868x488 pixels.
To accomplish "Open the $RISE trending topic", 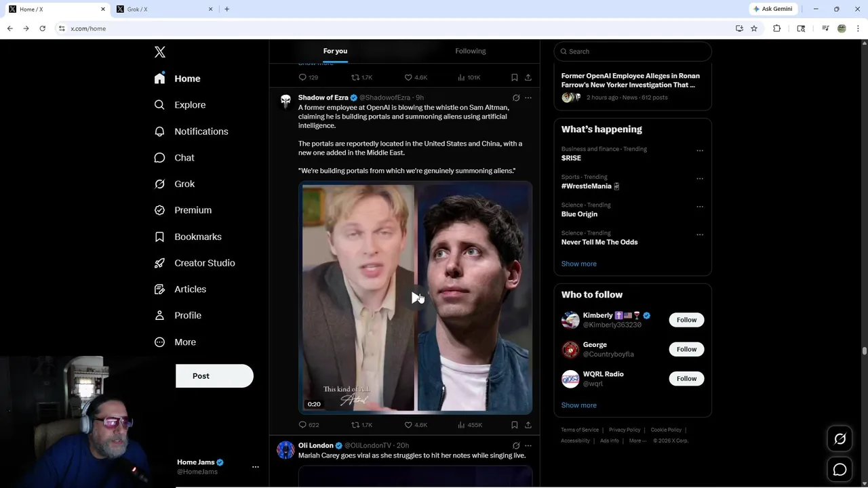I will pyautogui.click(x=571, y=158).
